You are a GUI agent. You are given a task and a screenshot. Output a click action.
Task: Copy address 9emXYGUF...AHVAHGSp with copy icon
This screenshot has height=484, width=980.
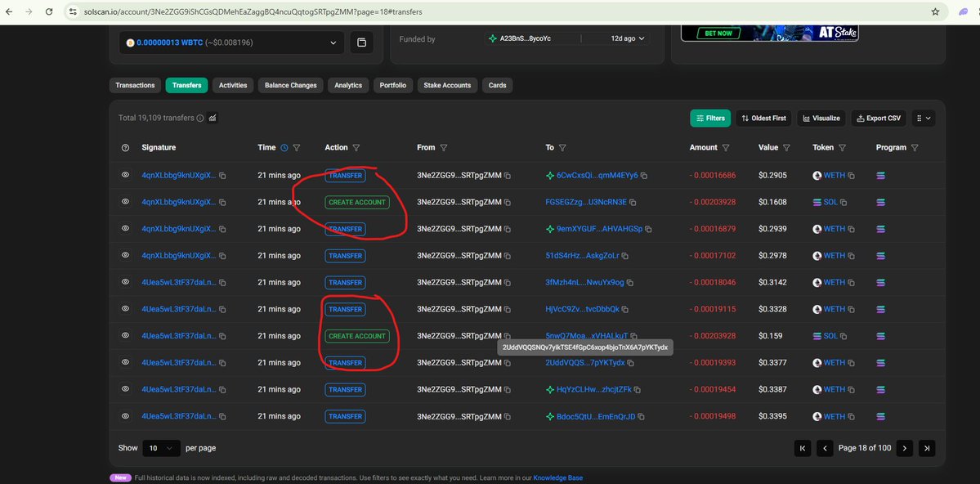[648, 230]
